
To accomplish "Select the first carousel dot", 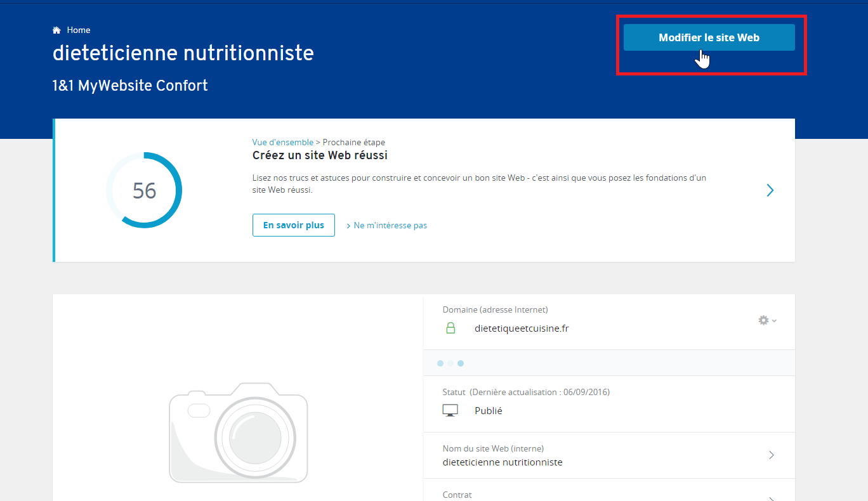I will pyautogui.click(x=440, y=363).
